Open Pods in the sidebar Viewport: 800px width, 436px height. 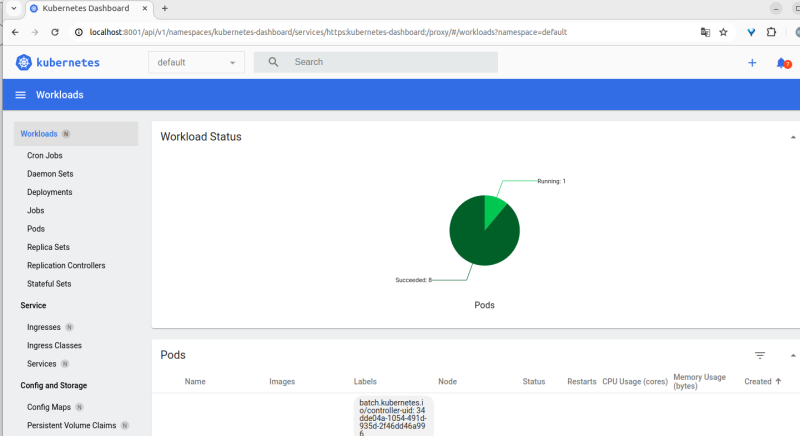[36, 229]
